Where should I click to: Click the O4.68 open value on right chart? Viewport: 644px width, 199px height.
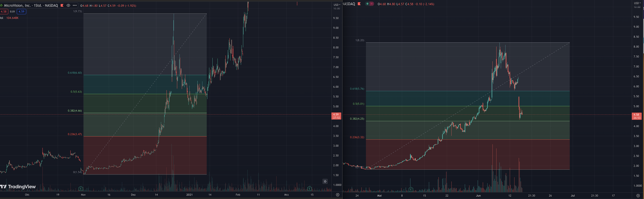382,4
